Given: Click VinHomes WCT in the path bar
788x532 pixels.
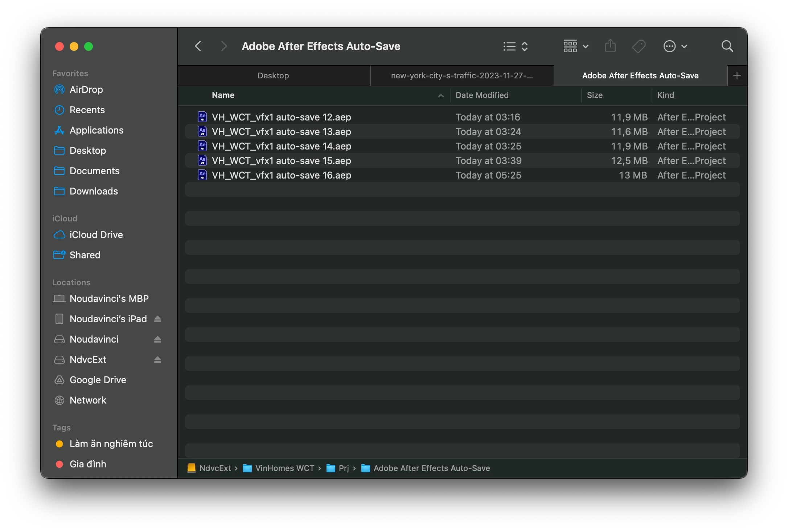Looking at the screenshot, I should (x=284, y=468).
